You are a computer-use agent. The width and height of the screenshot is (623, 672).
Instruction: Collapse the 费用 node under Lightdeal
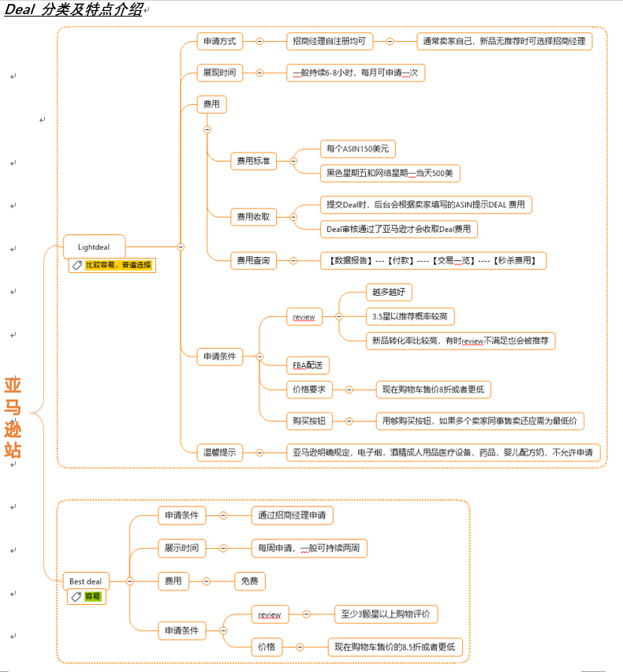pyautogui.click(x=207, y=129)
